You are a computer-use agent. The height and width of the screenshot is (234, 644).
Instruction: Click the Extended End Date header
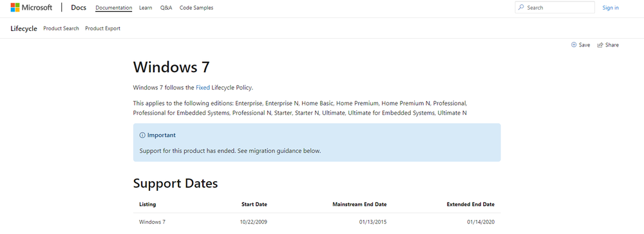pos(471,204)
